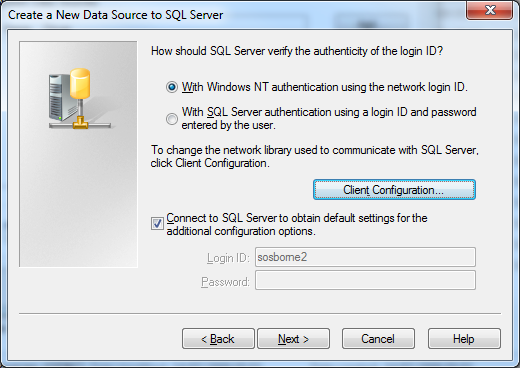Click the dialog title text
520x368 pixels.
(116, 15)
